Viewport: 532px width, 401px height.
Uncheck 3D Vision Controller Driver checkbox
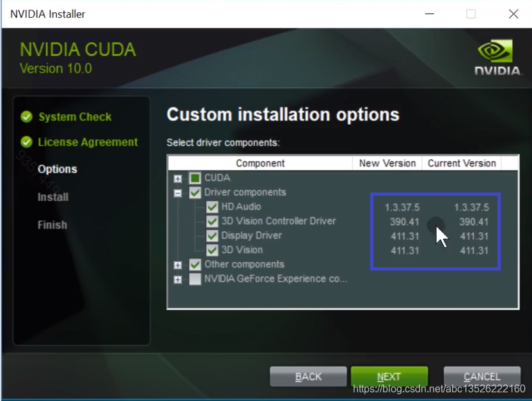pyautogui.click(x=212, y=221)
